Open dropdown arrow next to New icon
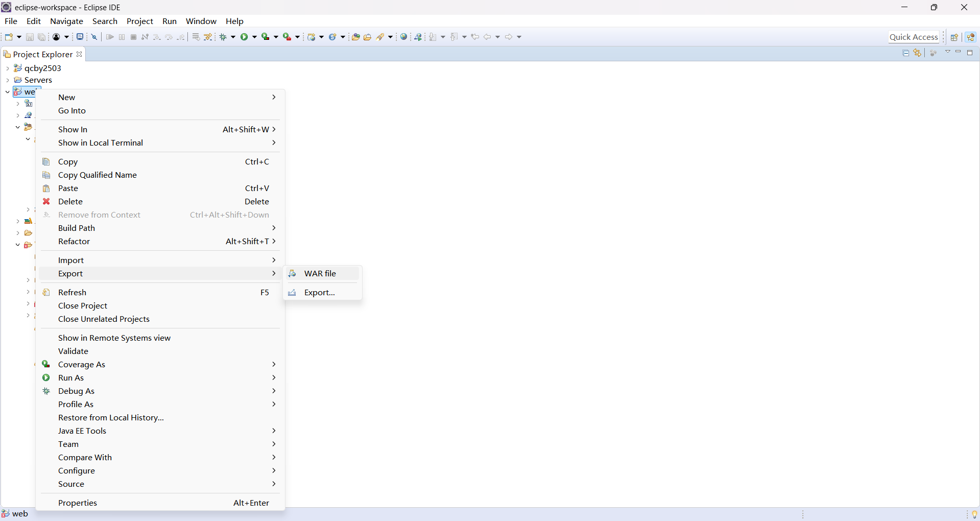 point(19,37)
